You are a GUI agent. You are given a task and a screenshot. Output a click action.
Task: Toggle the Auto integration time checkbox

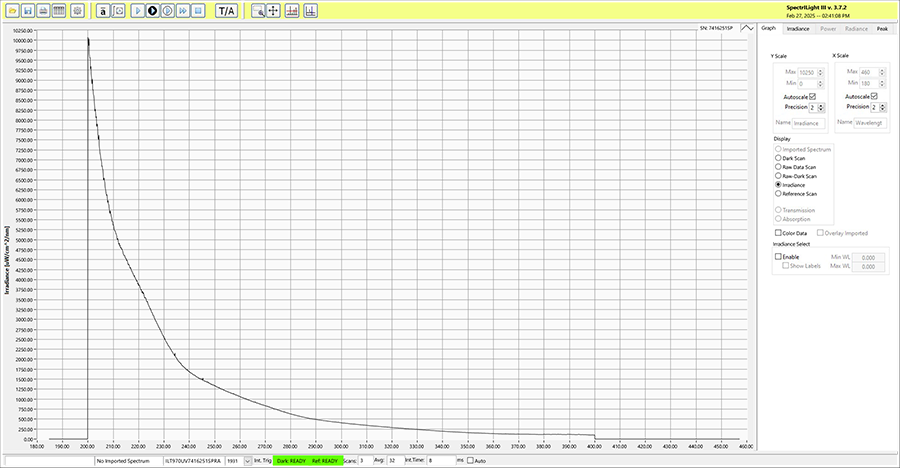pyautogui.click(x=471, y=461)
